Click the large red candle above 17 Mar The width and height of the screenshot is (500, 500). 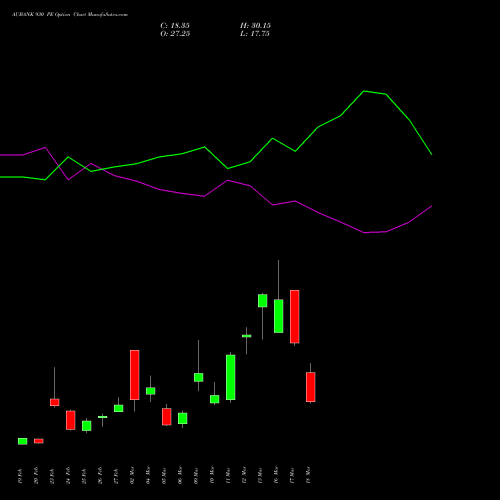click(295, 317)
